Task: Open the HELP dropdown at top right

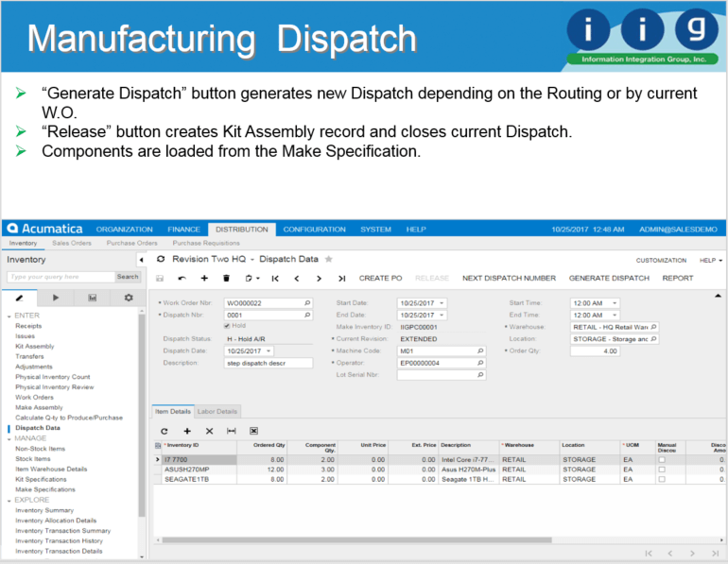Action: coord(711,261)
